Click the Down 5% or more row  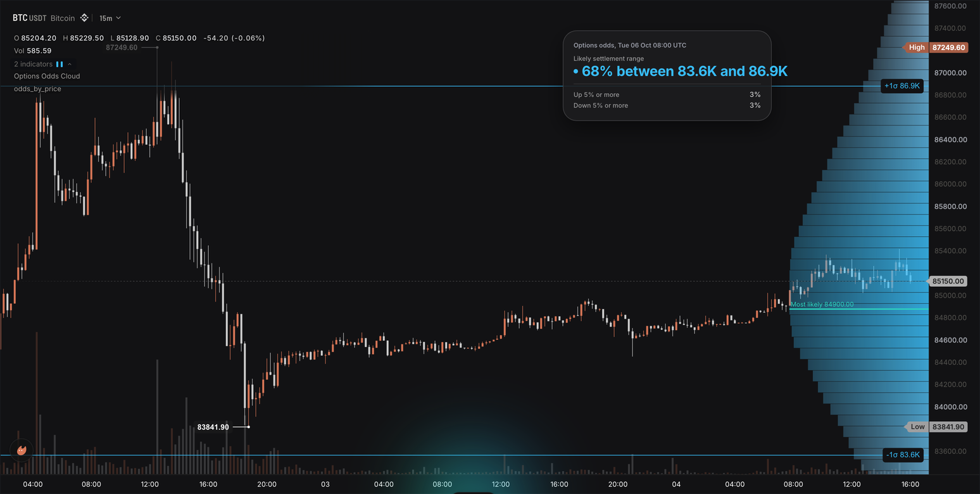(667, 106)
